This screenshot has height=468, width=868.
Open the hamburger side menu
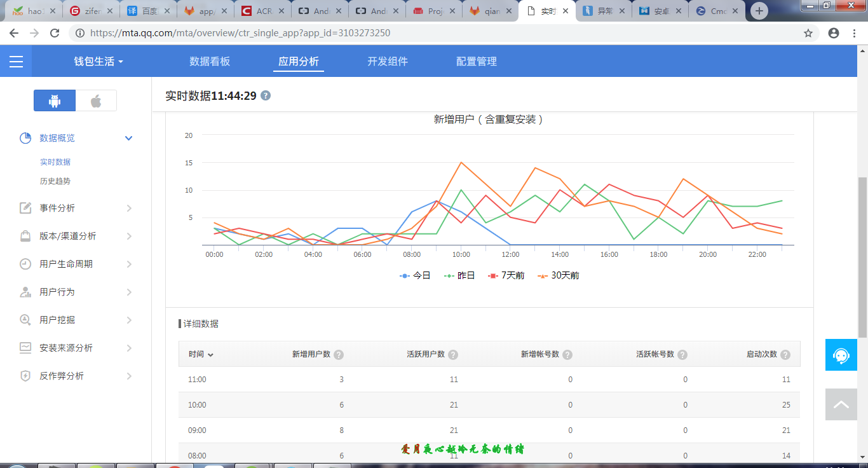pos(16,62)
